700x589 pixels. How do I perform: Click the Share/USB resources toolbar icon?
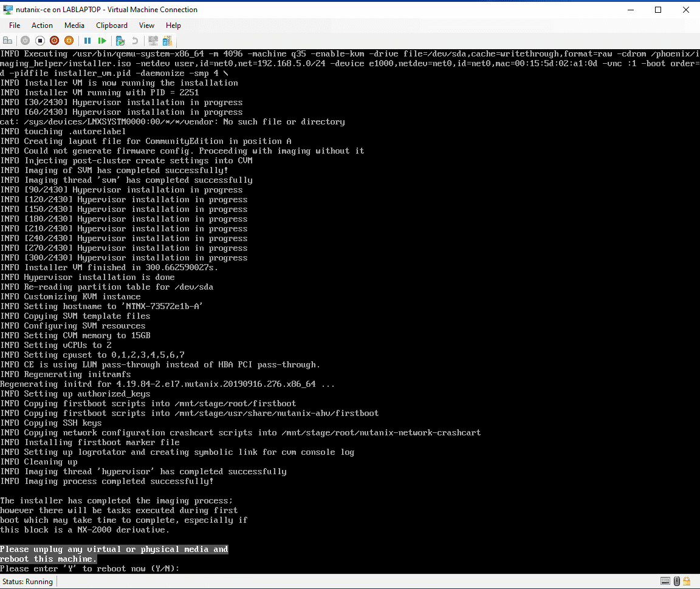coord(167,41)
